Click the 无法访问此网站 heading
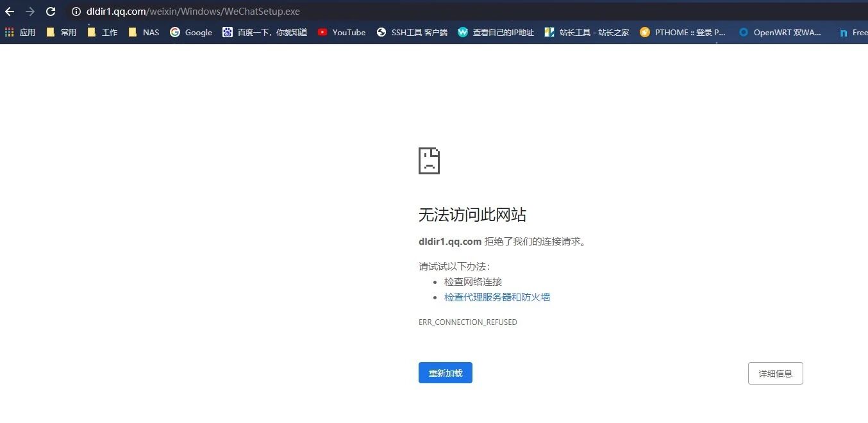 pyautogui.click(x=472, y=215)
